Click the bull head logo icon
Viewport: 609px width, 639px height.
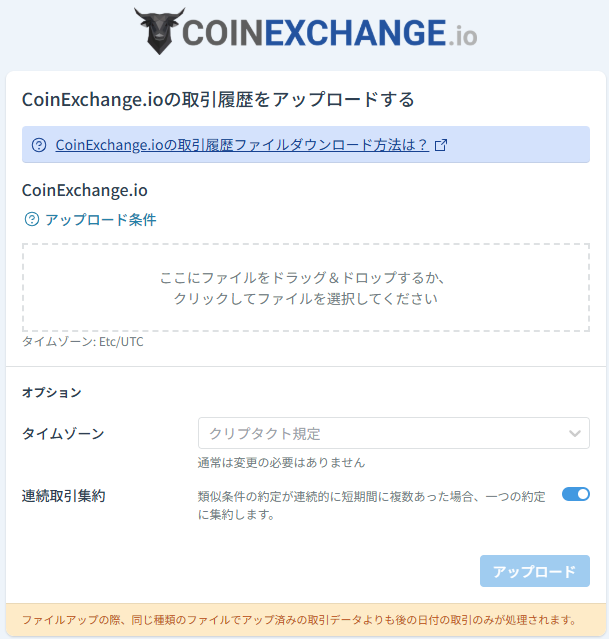click(159, 31)
